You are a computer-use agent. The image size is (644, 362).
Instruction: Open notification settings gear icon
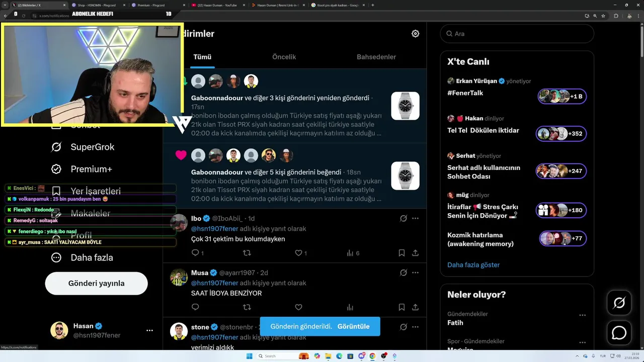pos(415,34)
